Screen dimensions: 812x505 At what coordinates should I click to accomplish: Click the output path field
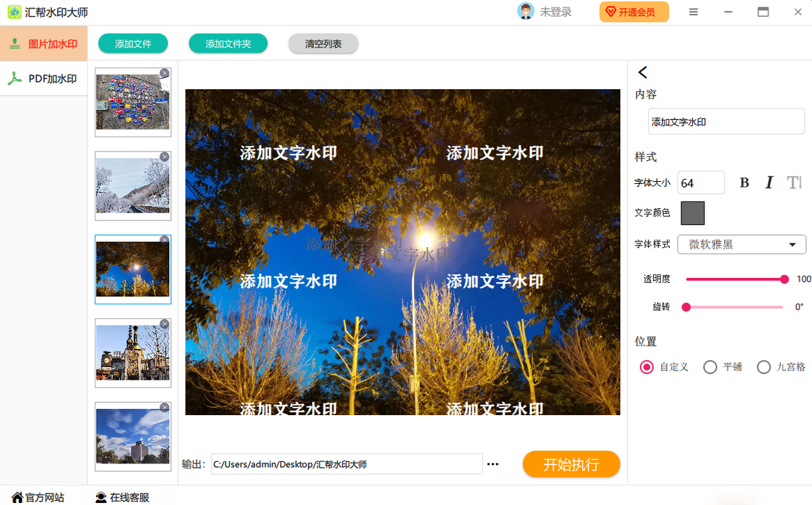(x=347, y=464)
